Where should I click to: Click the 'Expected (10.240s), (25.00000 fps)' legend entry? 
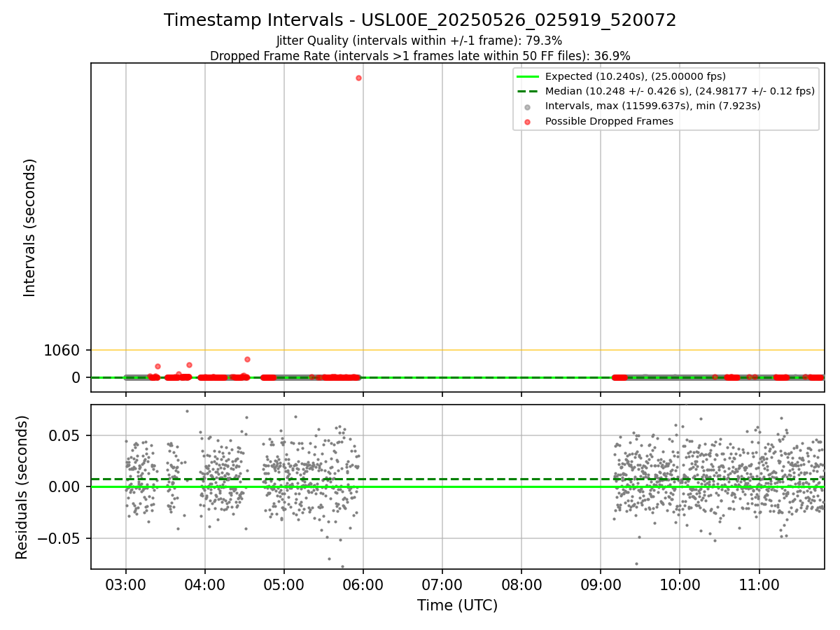click(636, 76)
